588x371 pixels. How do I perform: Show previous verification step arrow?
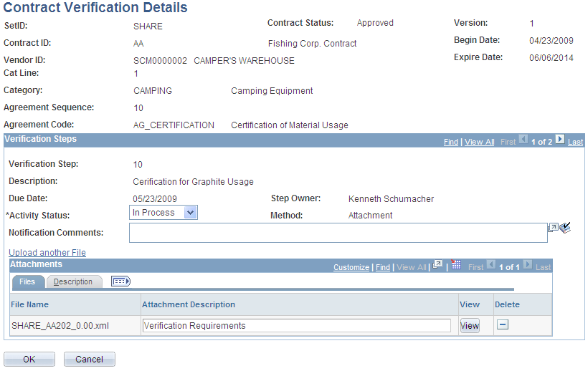523,140
